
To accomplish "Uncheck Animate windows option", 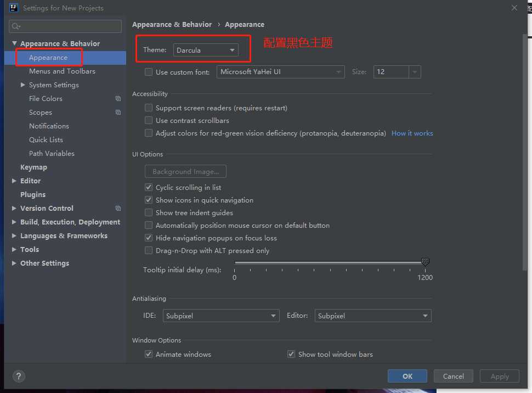I will click(149, 354).
